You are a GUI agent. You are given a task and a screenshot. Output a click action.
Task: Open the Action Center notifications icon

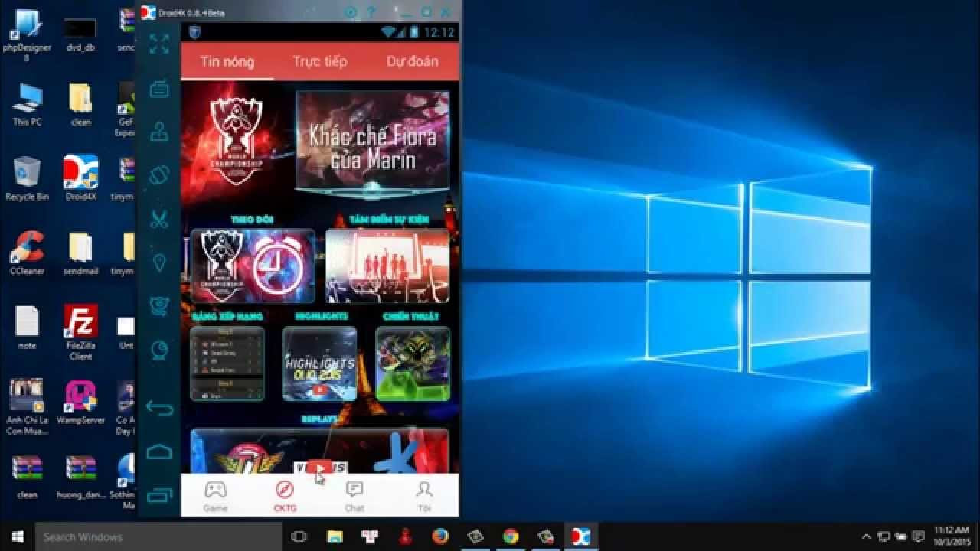coord(916,536)
